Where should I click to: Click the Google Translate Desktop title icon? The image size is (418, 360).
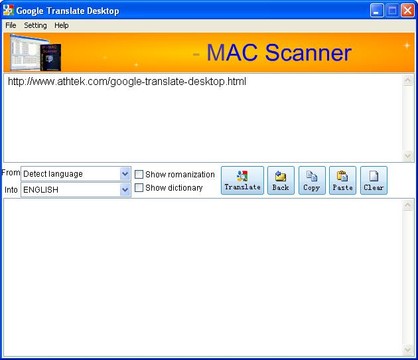click(x=8, y=10)
